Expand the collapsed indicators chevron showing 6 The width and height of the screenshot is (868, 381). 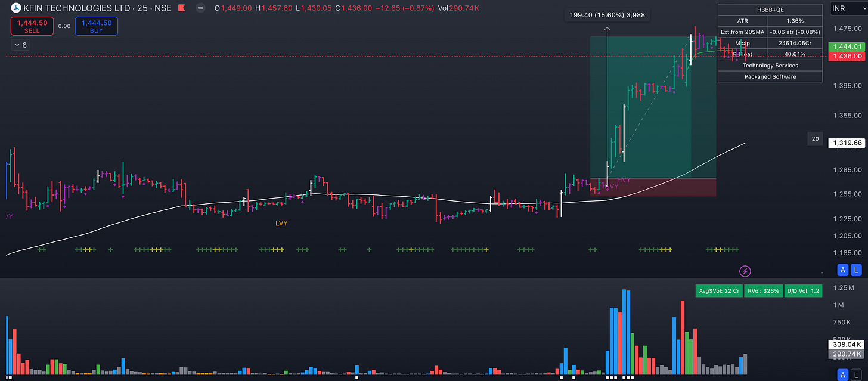click(x=20, y=45)
